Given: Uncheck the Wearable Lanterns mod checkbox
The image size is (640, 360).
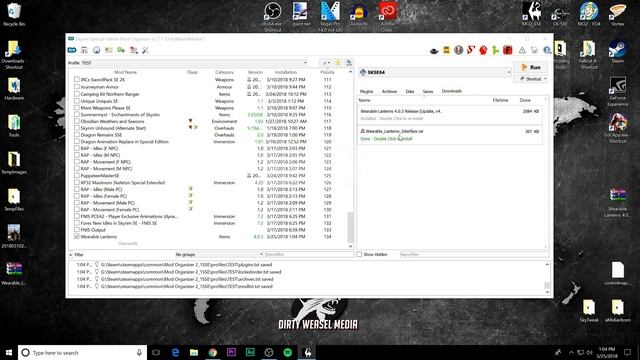Looking at the screenshot, I should coord(77,236).
